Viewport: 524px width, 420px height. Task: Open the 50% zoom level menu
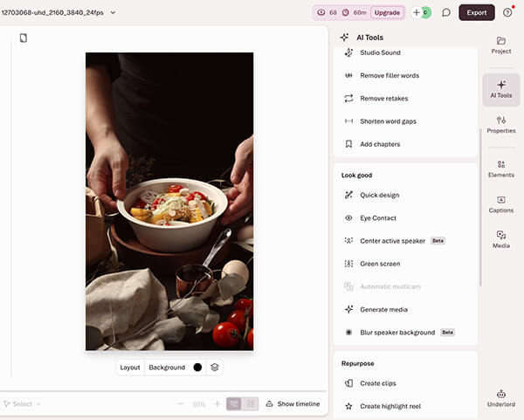[x=199, y=404]
